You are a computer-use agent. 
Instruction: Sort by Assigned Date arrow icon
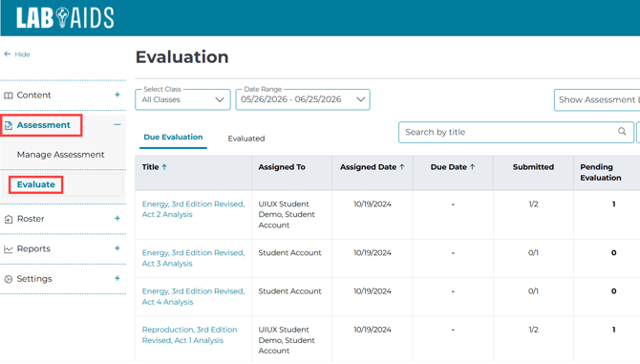[402, 167]
